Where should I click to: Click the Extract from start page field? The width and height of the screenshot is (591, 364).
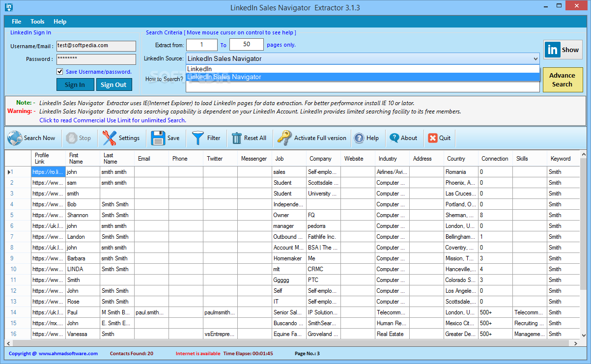coord(201,45)
